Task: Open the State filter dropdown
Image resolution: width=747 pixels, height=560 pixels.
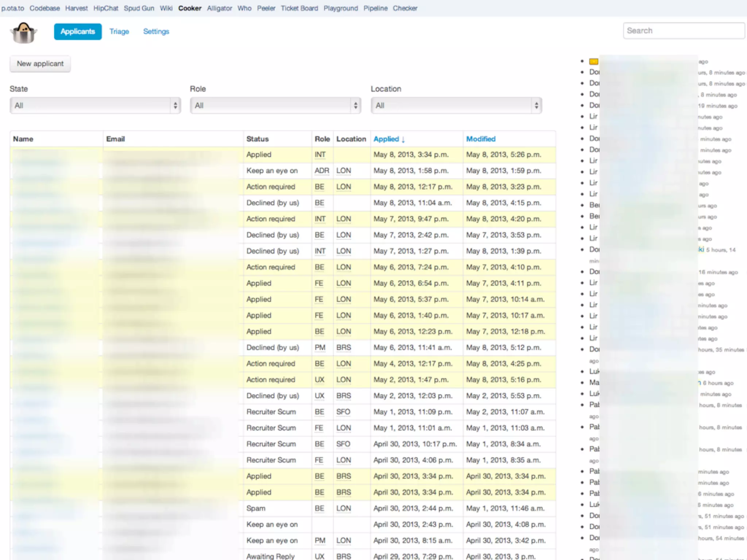Action: [95, 105]
